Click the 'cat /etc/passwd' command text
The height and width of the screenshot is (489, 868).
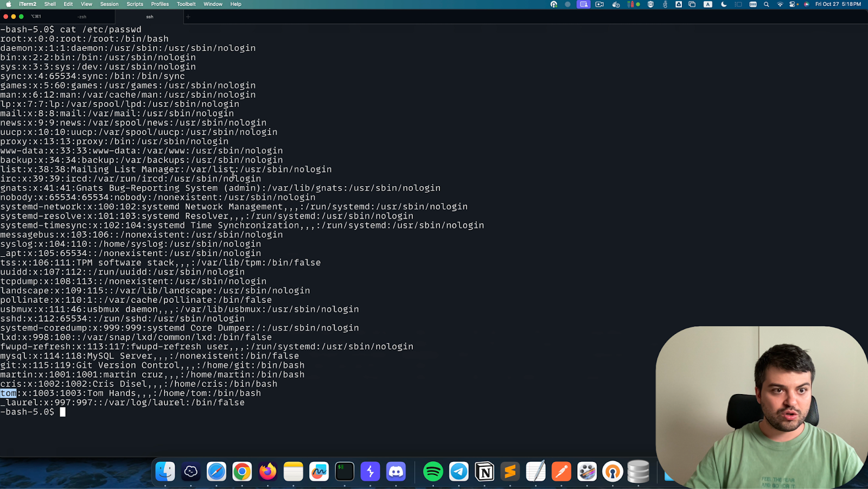[101, 29]
